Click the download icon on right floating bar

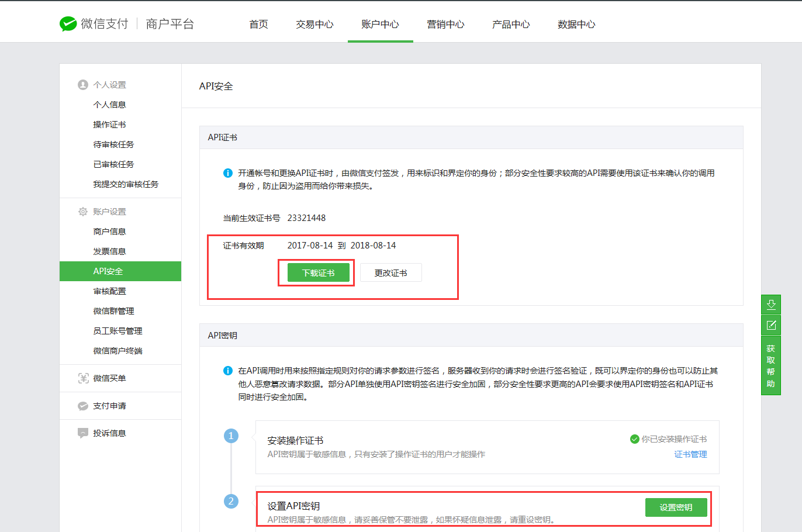[770, 305]
